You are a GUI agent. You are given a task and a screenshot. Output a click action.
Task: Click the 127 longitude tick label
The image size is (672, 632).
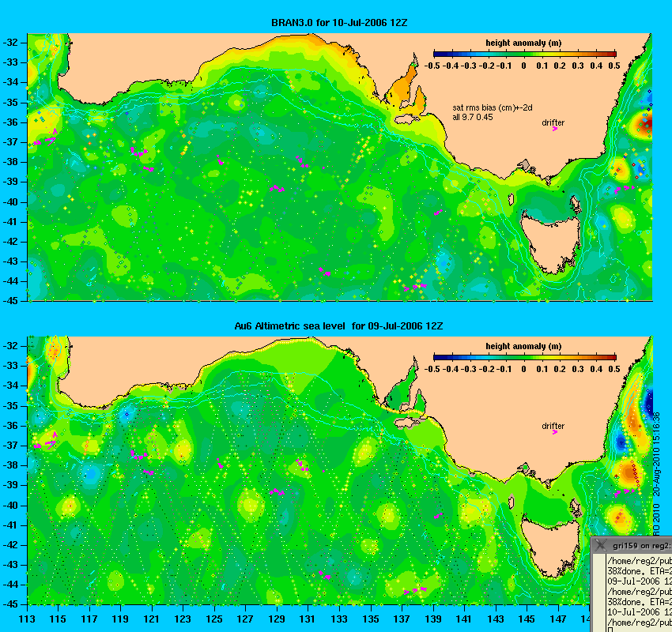(x=245, y=619)
